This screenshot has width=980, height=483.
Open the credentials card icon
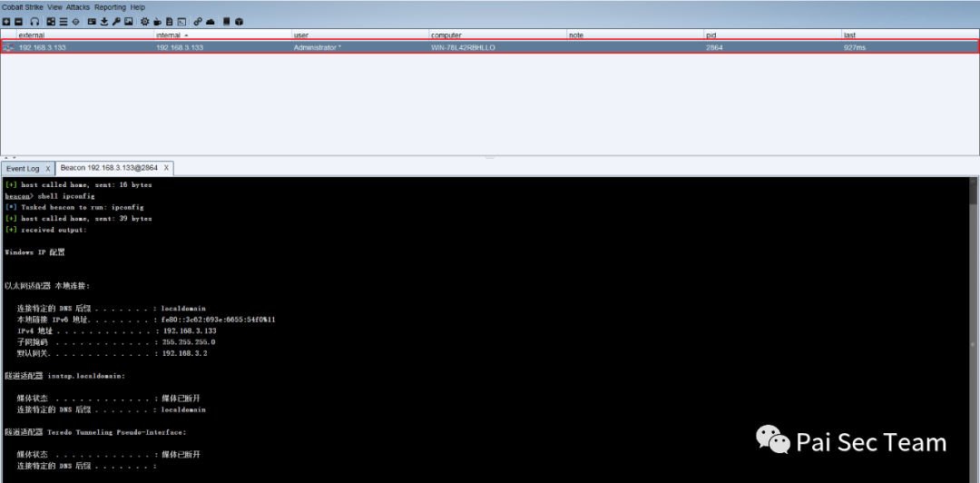[92, 21]
